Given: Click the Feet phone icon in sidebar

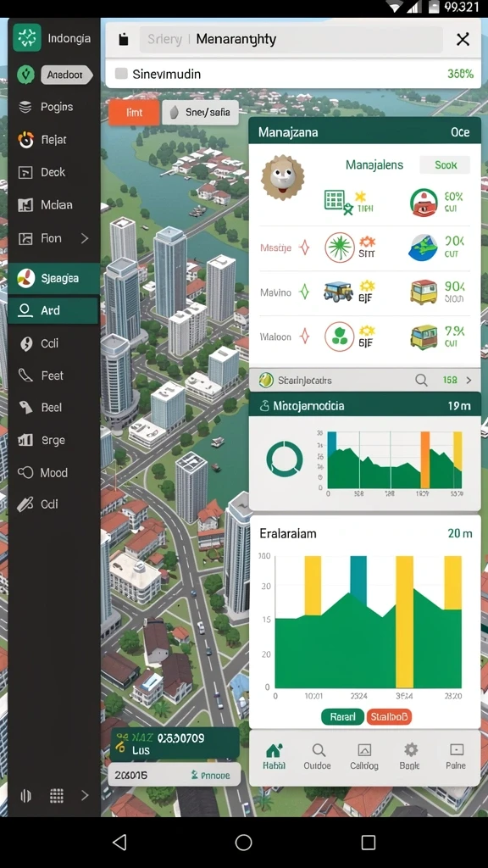Looking at the screenshot, I should point(25,376).
